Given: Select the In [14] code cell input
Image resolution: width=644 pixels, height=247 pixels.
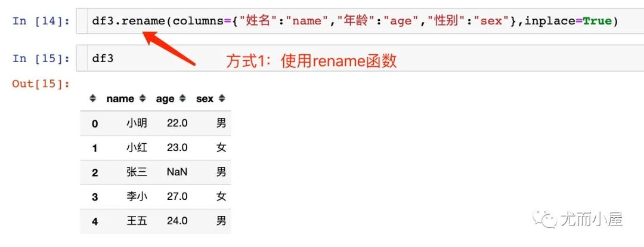Looking at the screenshot, I should coord(360,21).
